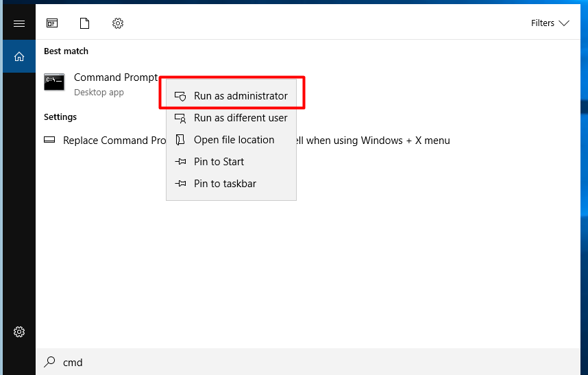Select Open file location
Viewport: 588px width, 375px height.
pos(234,140)
